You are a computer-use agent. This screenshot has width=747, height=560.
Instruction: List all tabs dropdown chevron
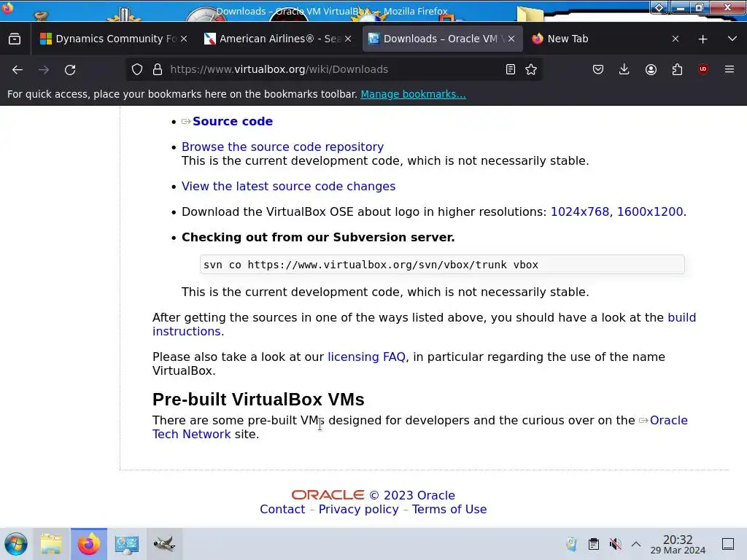(732, 39)
